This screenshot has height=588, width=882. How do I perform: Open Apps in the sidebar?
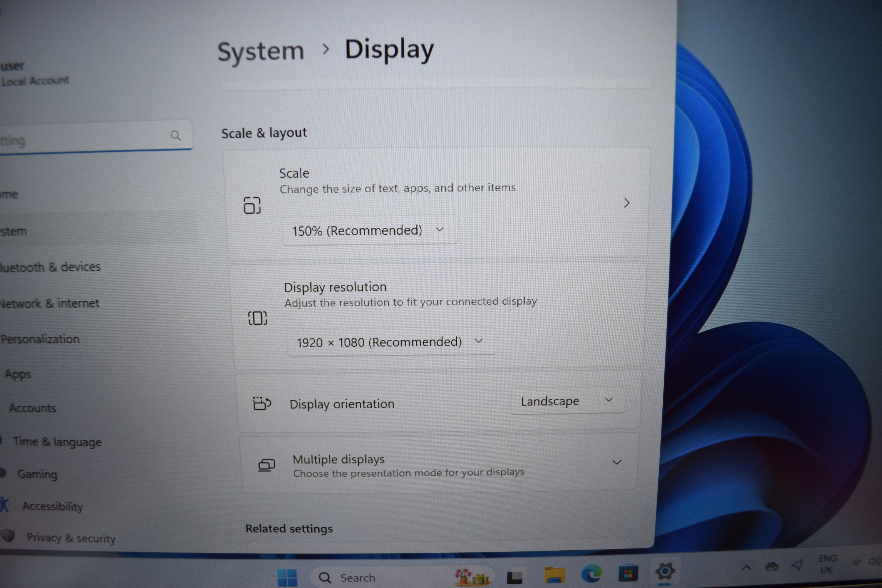(18, 374)
